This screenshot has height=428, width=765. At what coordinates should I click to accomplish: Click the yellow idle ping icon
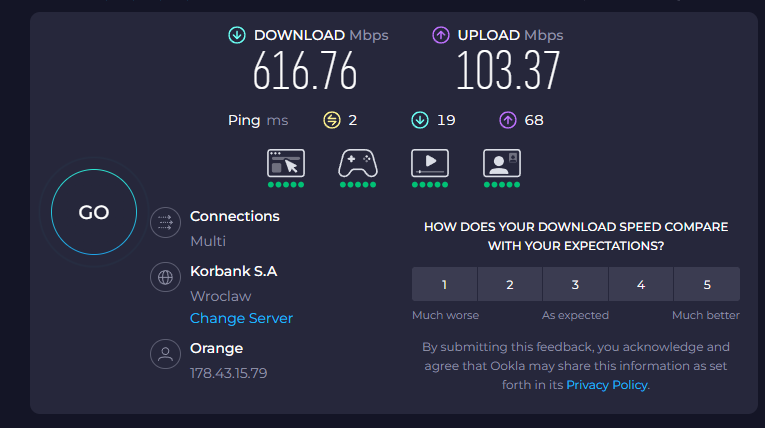click(x=332, y=120)
